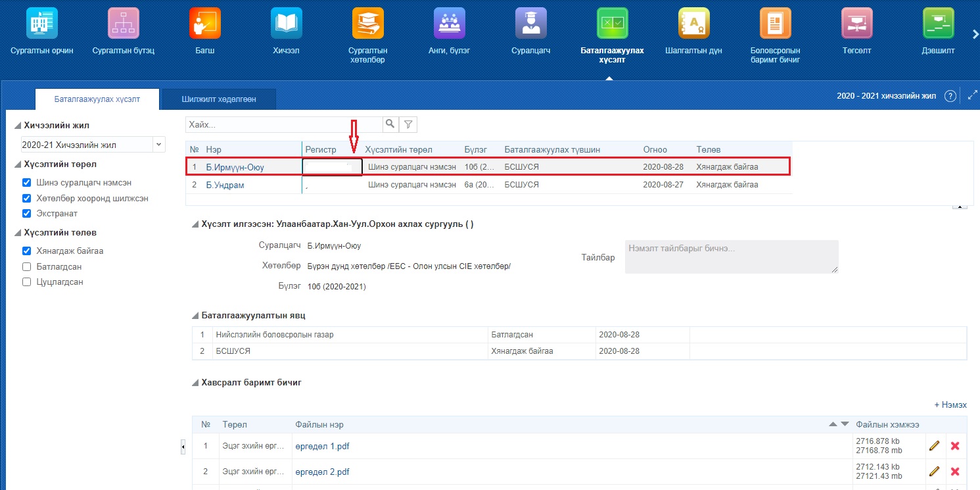Viewport: 980px width, 490px height.
Task: Edit өргөдөл 1.pdf with pencil icon
Action: [934, 446]
